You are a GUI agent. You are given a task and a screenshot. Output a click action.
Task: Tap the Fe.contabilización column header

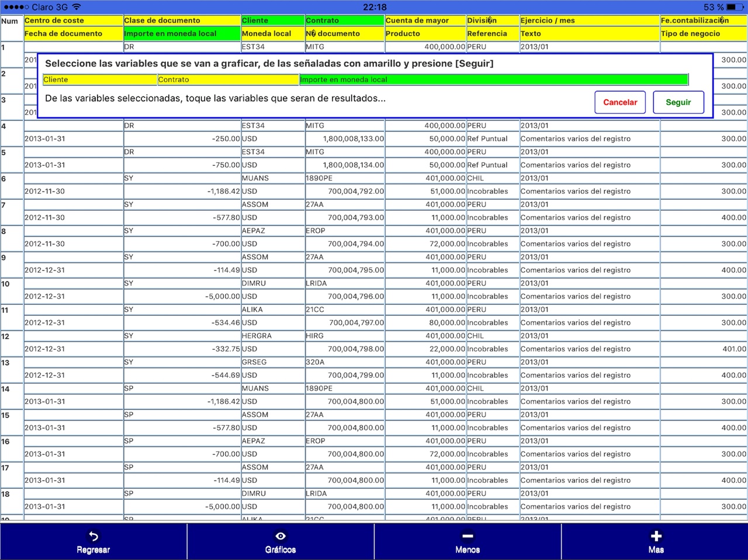(x=704, y=20)
